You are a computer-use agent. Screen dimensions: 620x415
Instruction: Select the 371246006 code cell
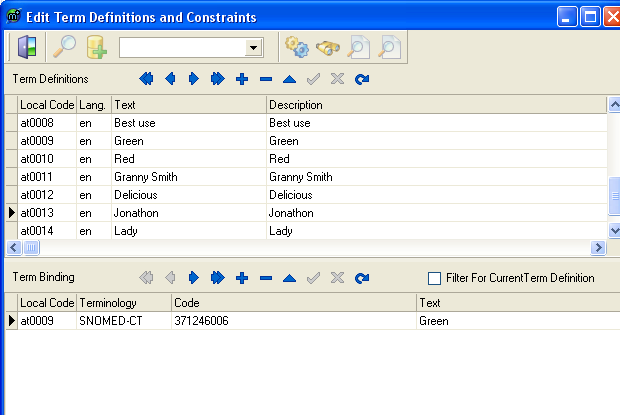click(x=294, y=321)
